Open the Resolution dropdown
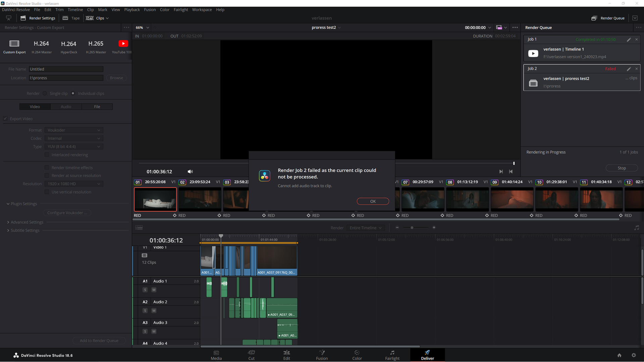Screen dimensions: 644x362 [74, 184]
